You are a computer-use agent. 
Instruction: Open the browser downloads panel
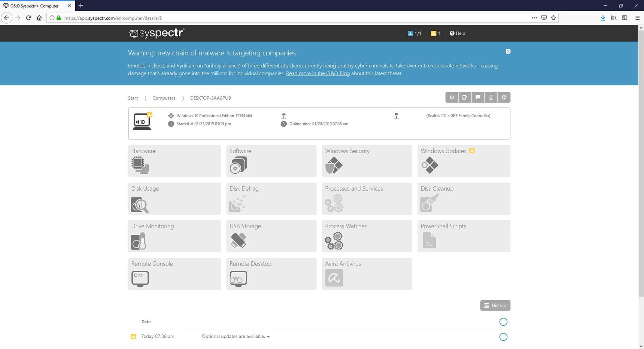pos(603,18)
